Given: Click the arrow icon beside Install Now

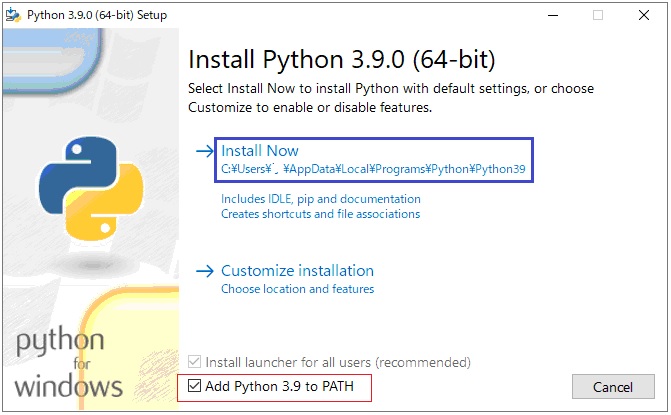Looking at the screenshot, I should click(x=205, y=151).
